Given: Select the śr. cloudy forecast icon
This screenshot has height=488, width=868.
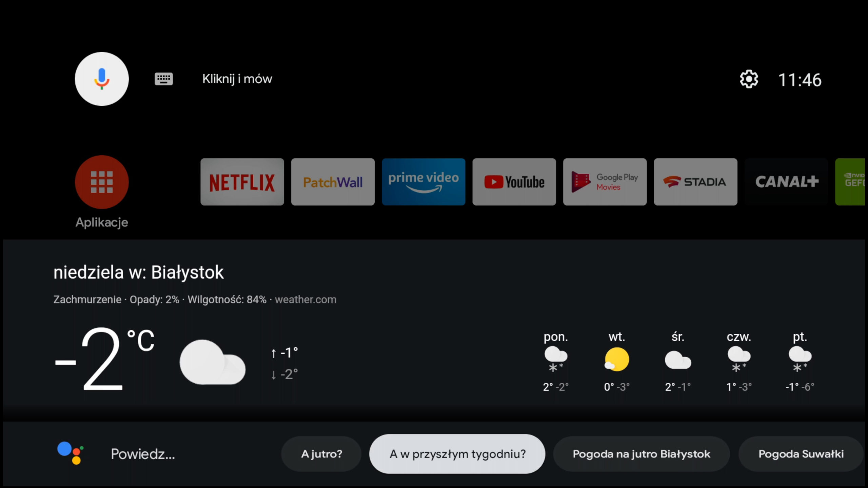Looking at the screenshot, I should (678, 360).
